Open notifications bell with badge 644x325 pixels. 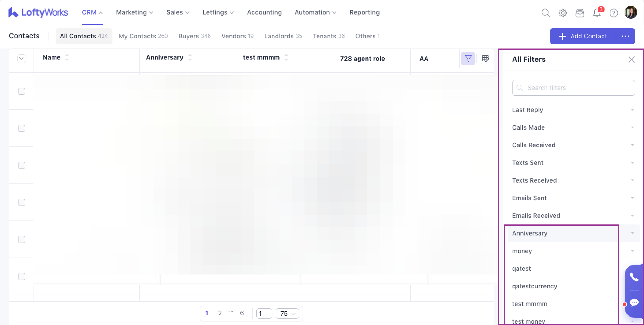[x=597, y=13]
